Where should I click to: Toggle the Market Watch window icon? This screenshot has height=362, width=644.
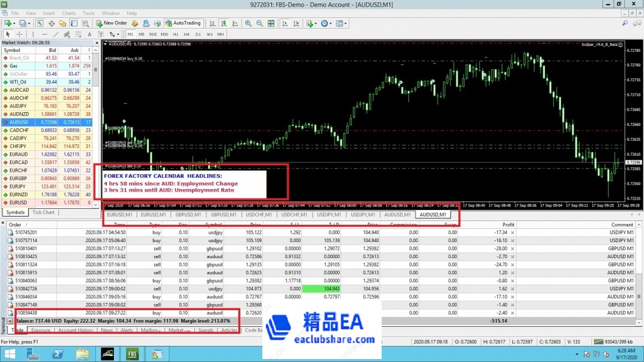41,23
